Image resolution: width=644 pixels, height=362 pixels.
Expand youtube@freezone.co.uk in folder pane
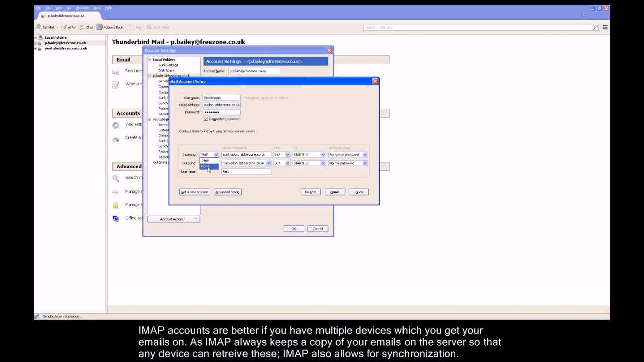tap(36, 49)
